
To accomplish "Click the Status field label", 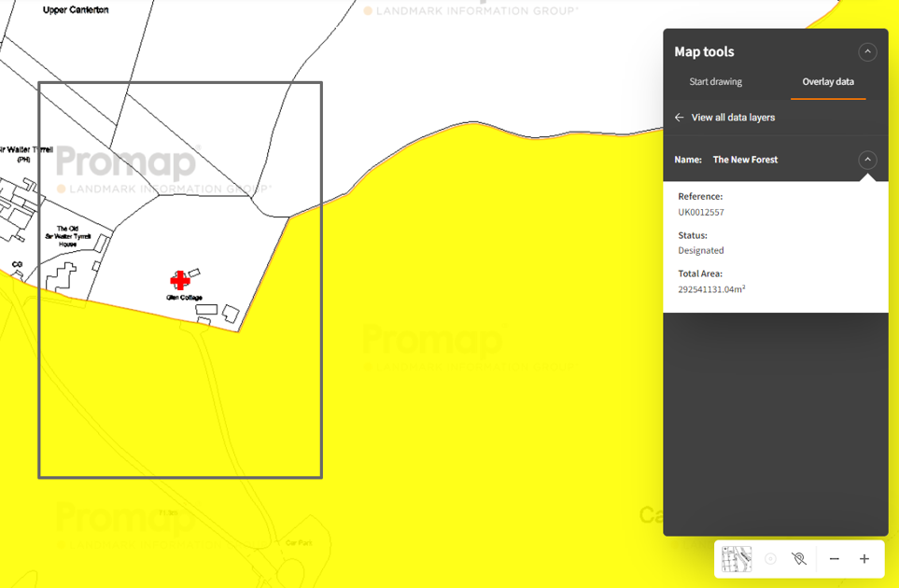I will point(693,235).
